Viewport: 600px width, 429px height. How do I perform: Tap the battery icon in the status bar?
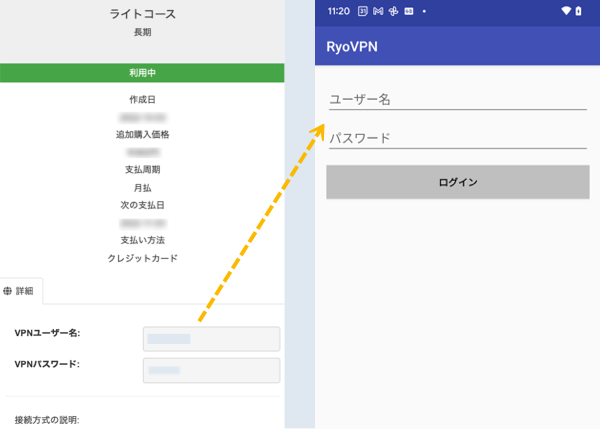[x=579, y=11]
